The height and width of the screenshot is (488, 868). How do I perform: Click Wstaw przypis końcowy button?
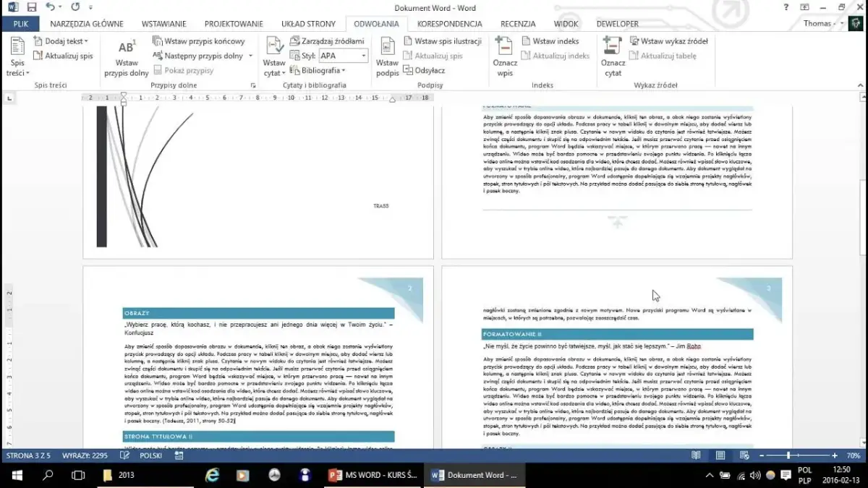pos(201,41)
